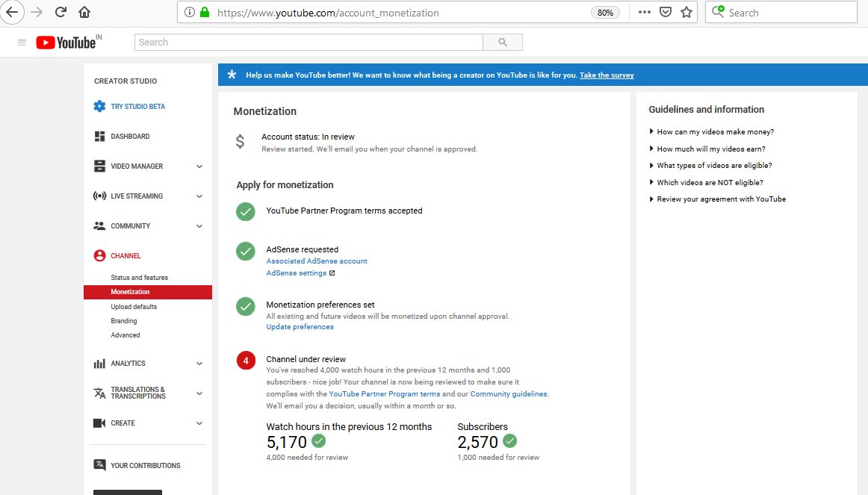Expand 'Which videos are NOT eligible?'
This screenshot has width=868, height=495.
coord(707,182)
